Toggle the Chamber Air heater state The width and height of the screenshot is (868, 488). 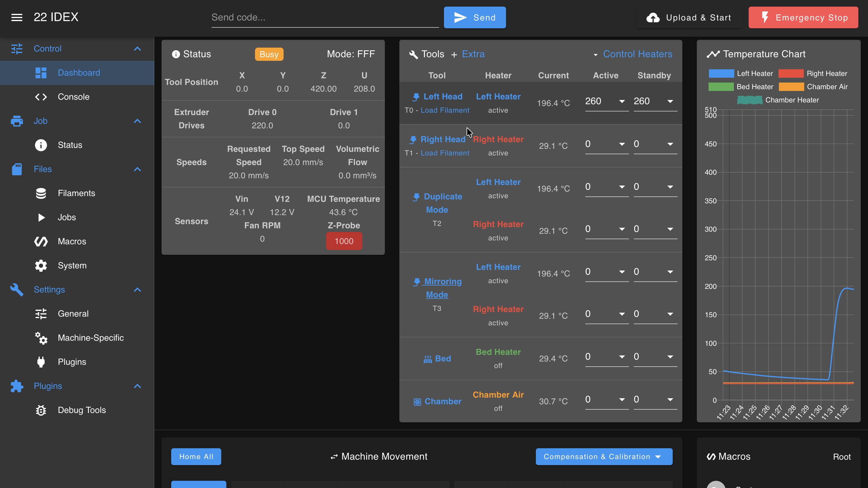tap(498, 395)
